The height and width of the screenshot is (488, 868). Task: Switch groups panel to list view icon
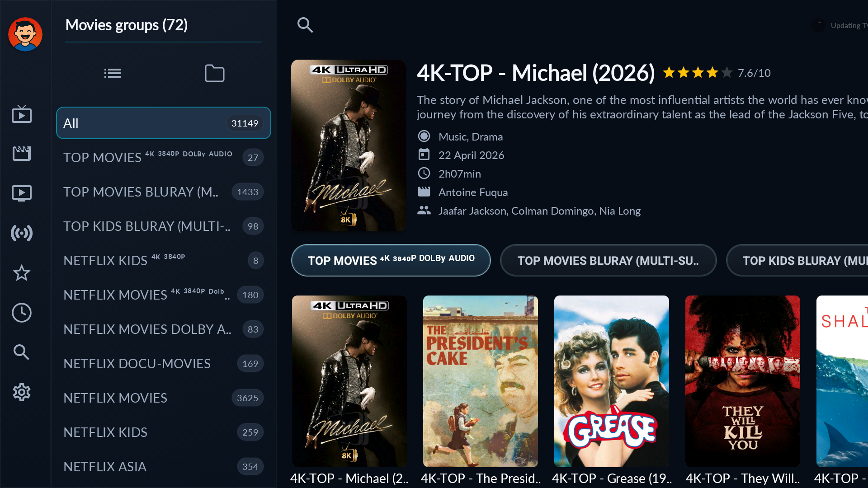tap(112, 73)
